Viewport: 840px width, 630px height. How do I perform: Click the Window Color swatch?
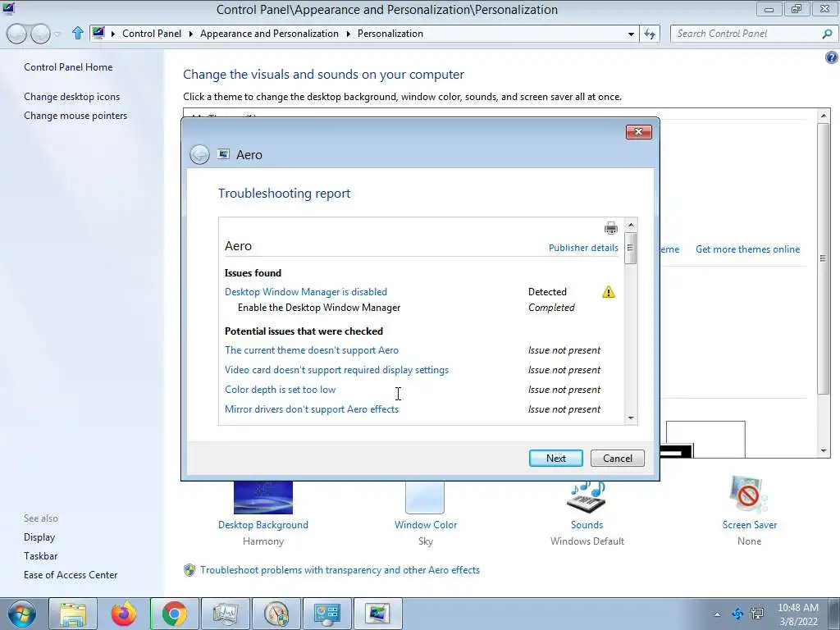(425, 497)
